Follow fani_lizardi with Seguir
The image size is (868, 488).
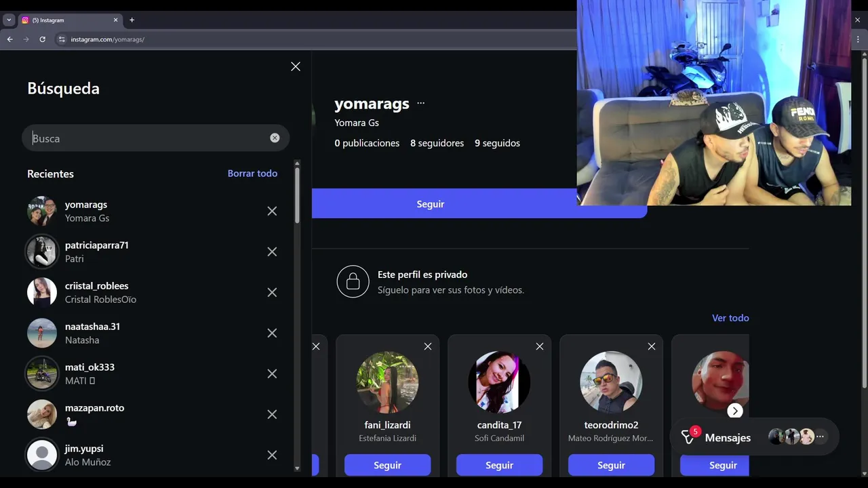[387, 465]
